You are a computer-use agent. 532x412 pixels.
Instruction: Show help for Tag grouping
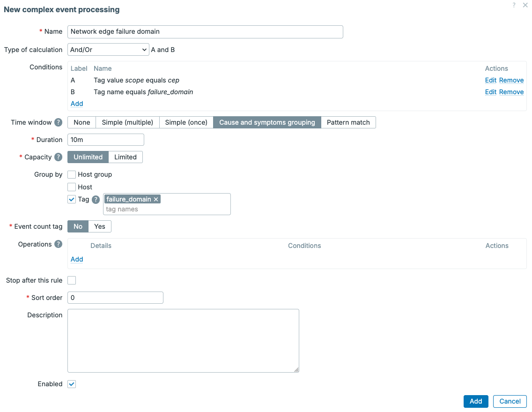tap(96, 199)
